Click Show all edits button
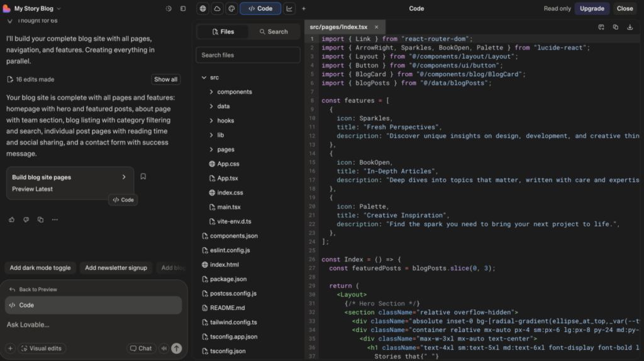Screen dimensions: 644x361 pos(165,79)
